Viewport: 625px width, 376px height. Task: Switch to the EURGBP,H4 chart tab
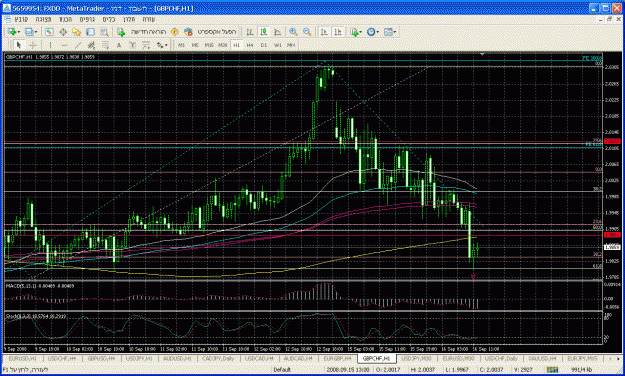337,358
